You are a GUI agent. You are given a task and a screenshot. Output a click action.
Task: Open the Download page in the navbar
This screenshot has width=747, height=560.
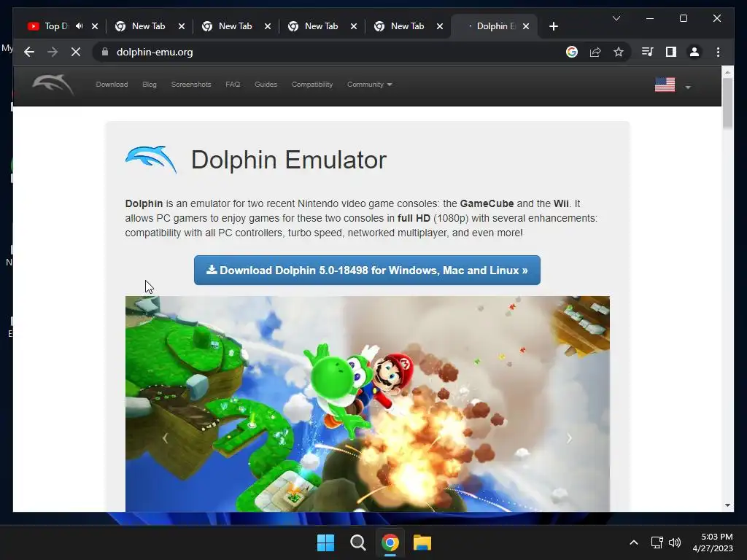pyautogui.click(x=112, y=85)
